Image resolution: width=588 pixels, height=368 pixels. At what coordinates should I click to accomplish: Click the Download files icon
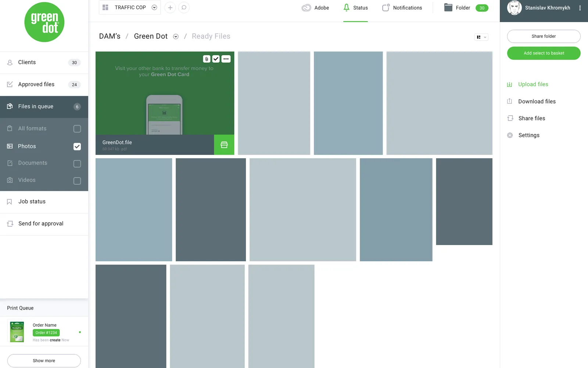510,101
